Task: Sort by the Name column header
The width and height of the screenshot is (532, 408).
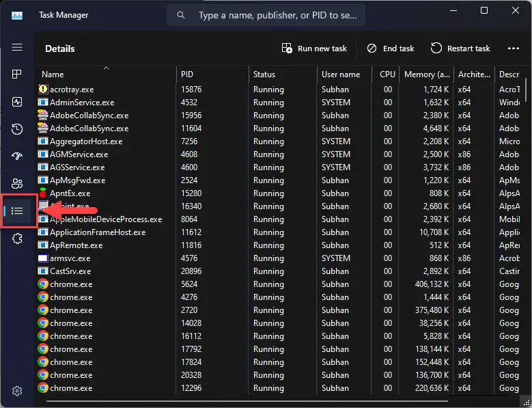Action: [106, 74]
